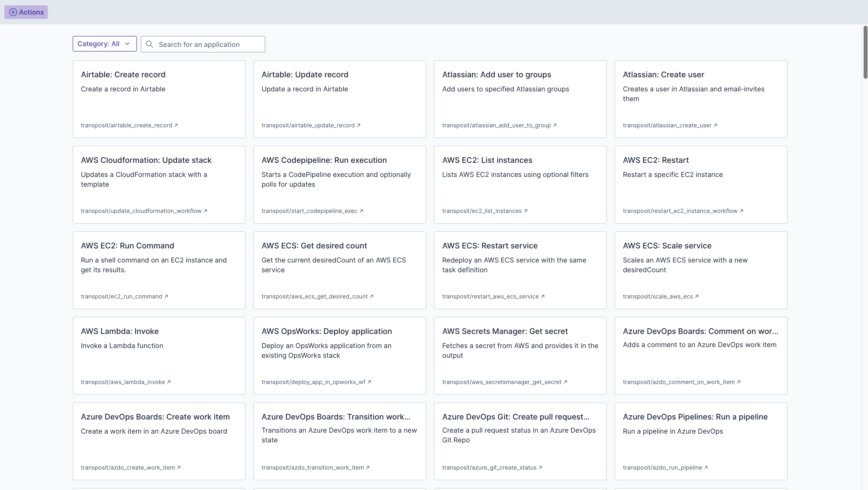Choose Azure DevOps Boards: Create work item card
This screenshot has height=490, width=868.
click(159, 441)
